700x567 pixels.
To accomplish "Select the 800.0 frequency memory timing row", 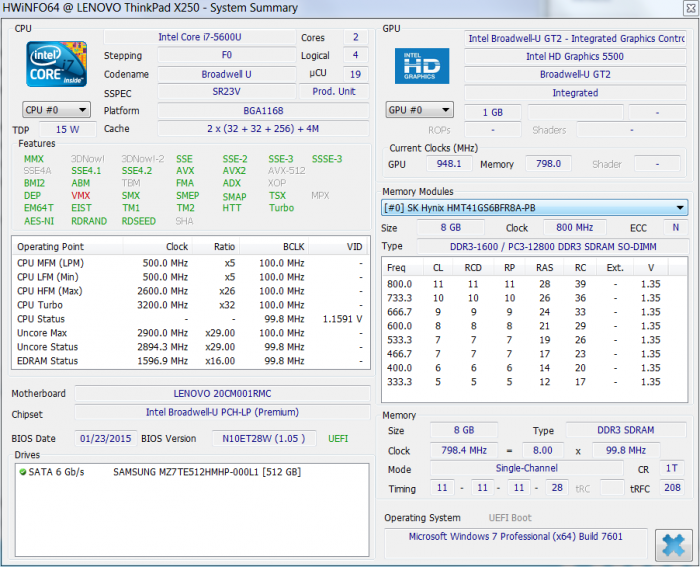I will pyautogui.click(x=525, y=284).
